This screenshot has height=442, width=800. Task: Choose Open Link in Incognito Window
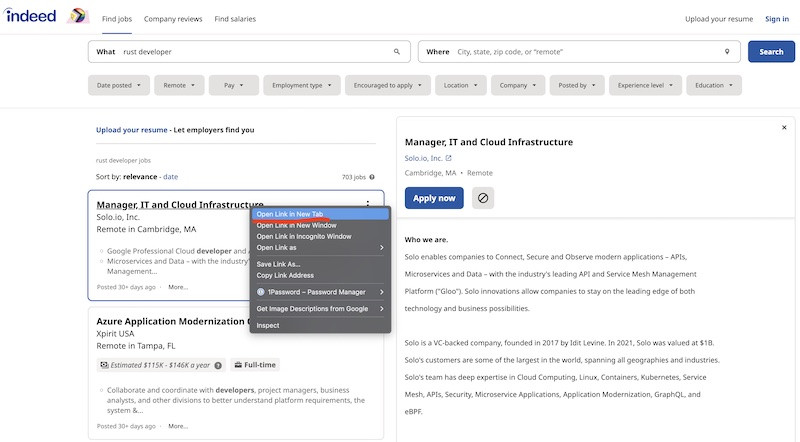320,236
